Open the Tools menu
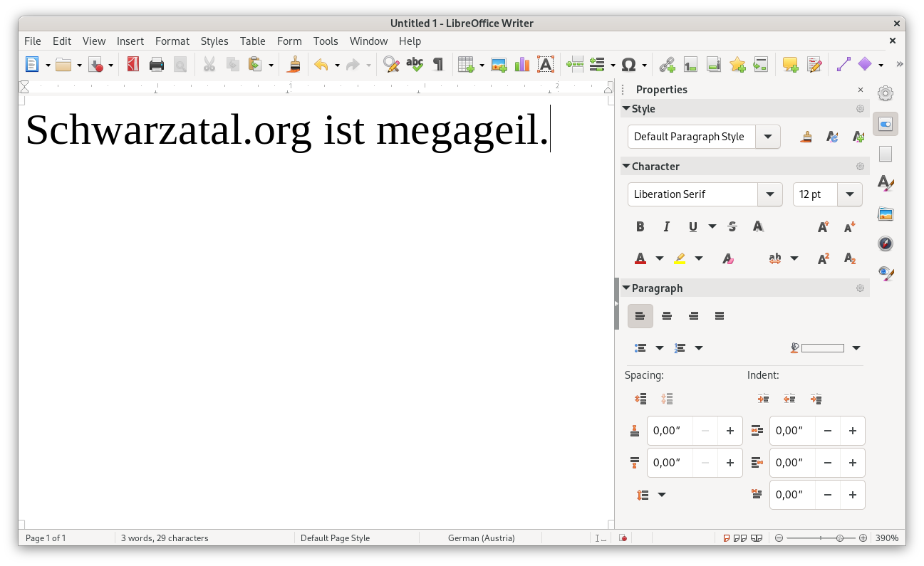Image resolution: width=924 pixels, height=566 pixels. click(x=326, y=41)
